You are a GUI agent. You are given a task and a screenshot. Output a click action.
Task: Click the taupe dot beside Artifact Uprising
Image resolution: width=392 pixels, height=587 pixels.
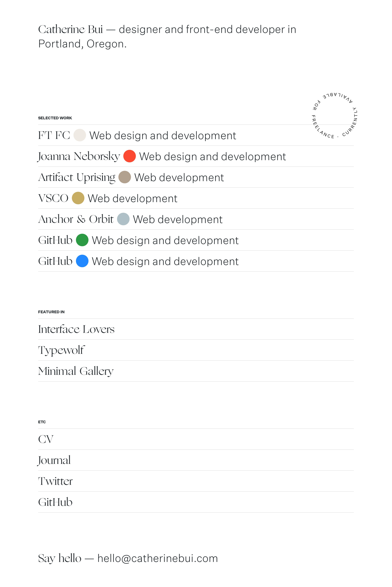[x=125, y=177]
